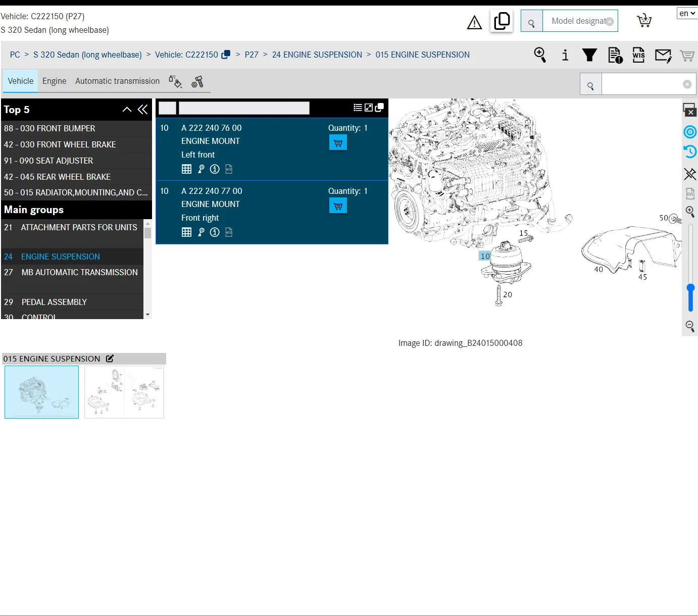Click the pop-out window icon in parts header
Viewport: 698px width, 616px height.
(379, 108)
